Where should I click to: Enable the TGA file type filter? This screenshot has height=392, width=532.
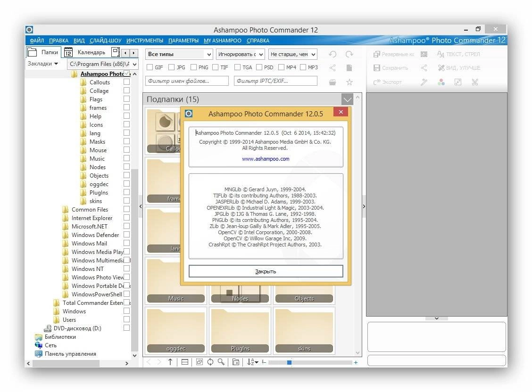pyautogui.click(x=238, y=67)
